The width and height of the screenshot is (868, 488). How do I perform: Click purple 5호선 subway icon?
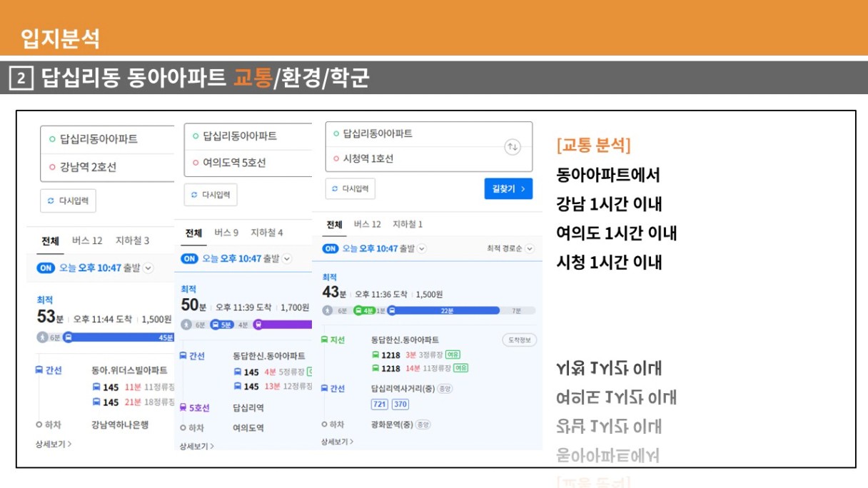(183, 408)
